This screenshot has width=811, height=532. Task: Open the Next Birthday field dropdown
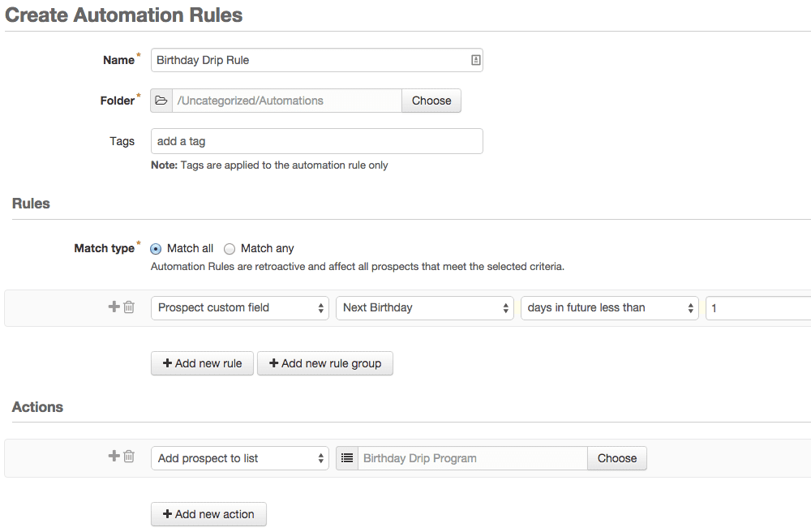pyautogui.click(x=424, y=308)
